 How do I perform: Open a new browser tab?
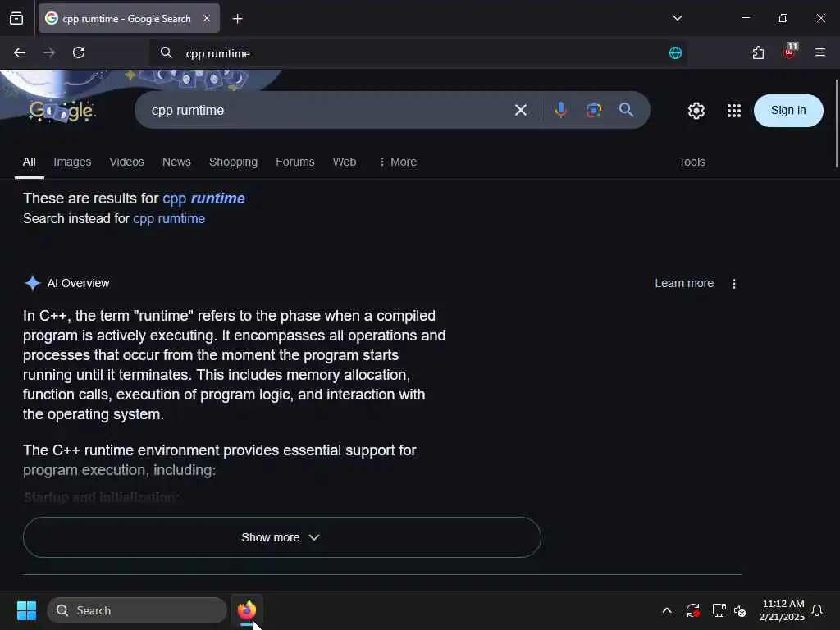pos(237,19)
